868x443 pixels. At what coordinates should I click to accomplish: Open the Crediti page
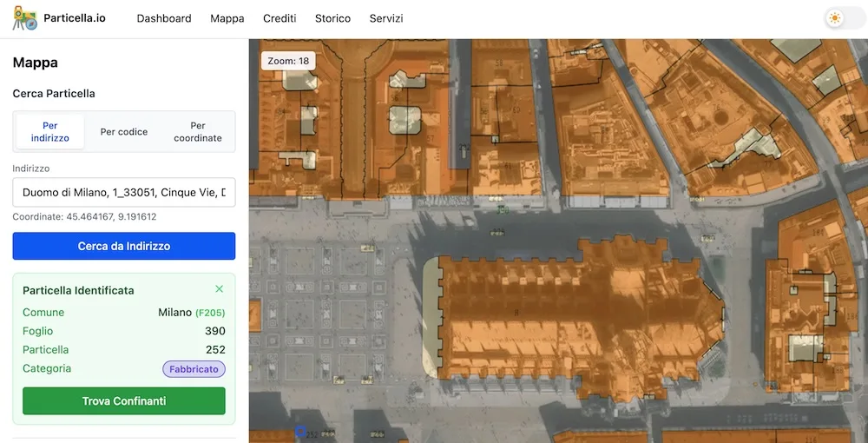279,18
